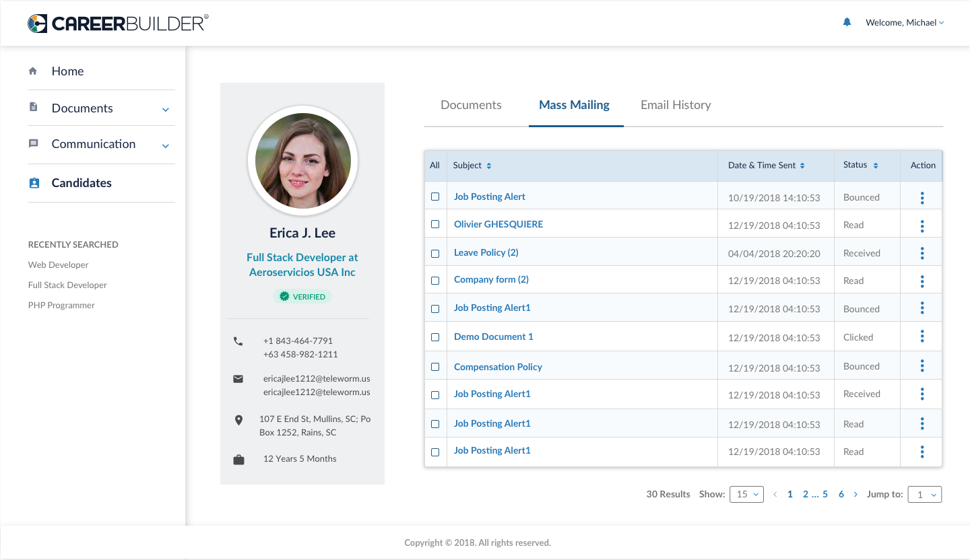Open action menu for Olivier GHESQUIERE row

(922, 226)
